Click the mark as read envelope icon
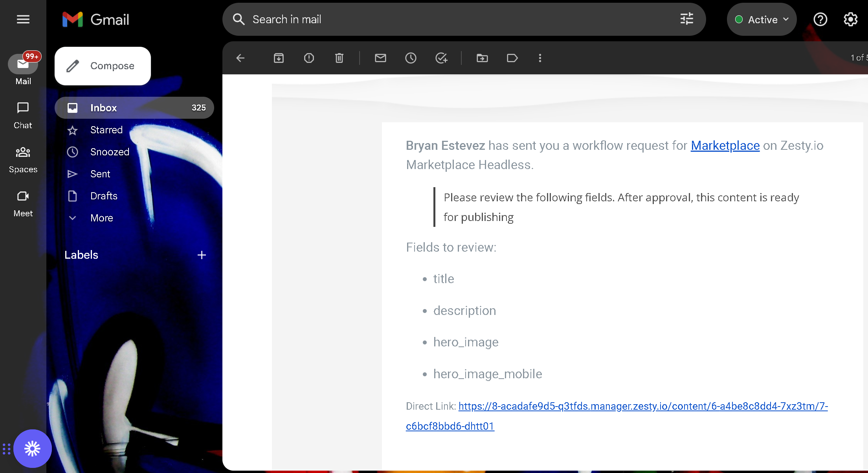 381,58
